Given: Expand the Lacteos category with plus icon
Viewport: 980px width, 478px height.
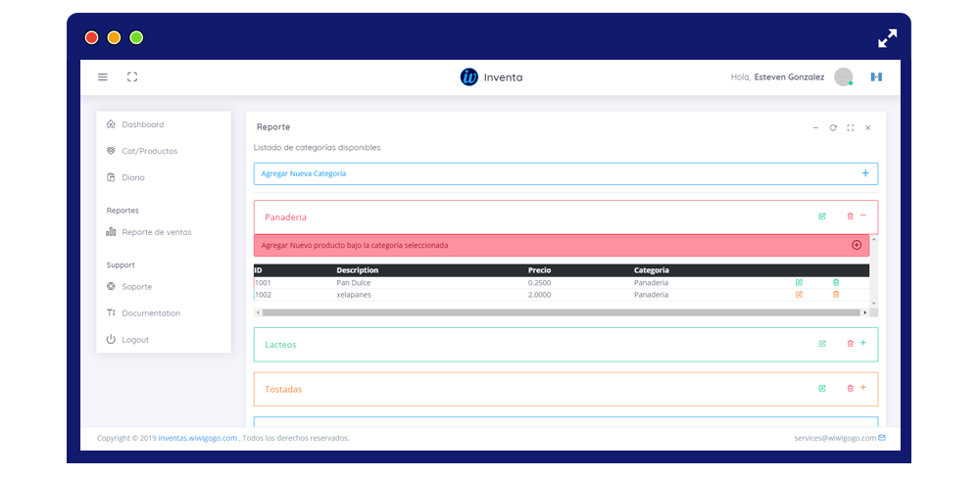Looking at the screenshot, I should (x=863, y=343).
